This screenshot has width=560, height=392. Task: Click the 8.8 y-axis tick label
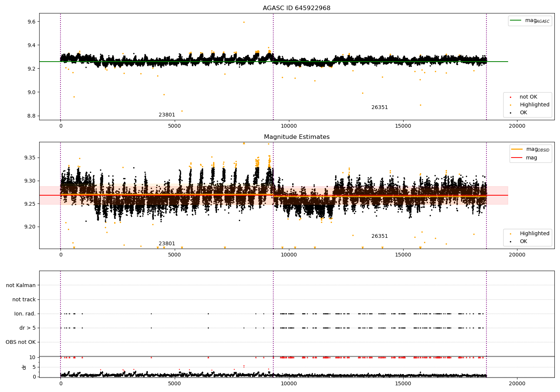31,116
